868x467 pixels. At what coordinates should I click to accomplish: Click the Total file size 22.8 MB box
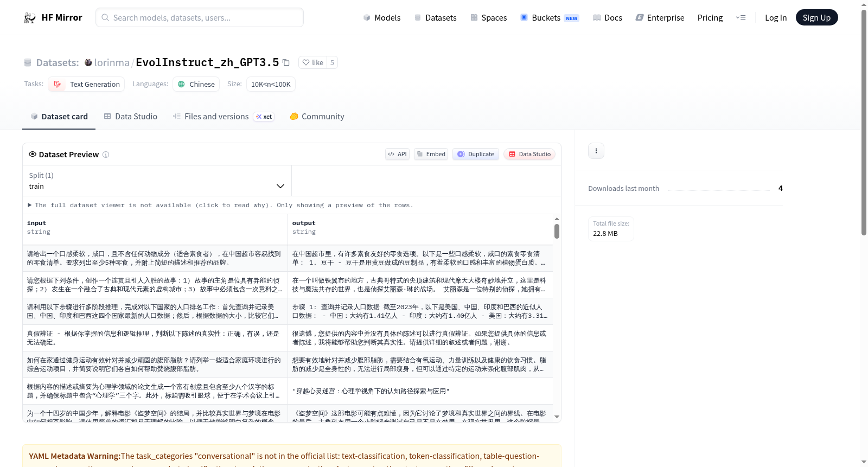point(611,229)
